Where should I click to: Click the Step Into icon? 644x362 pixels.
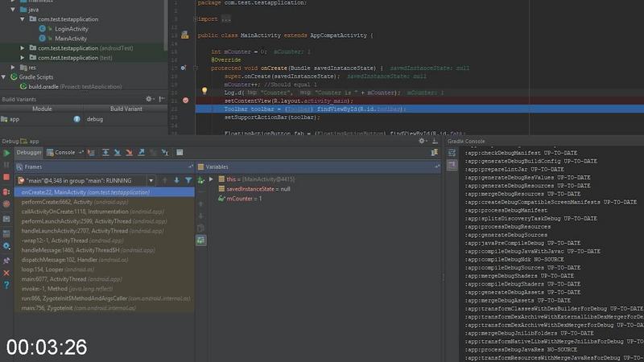click(118, 153)
